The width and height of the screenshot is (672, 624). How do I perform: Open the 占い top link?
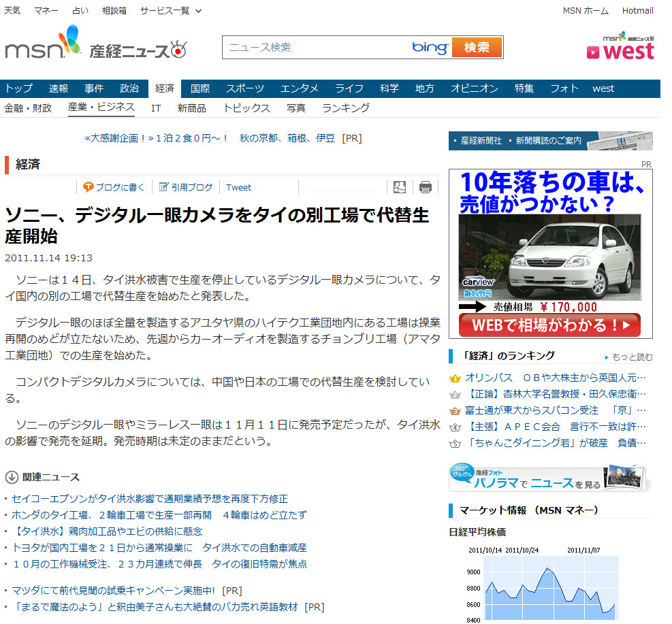(80, 11)
